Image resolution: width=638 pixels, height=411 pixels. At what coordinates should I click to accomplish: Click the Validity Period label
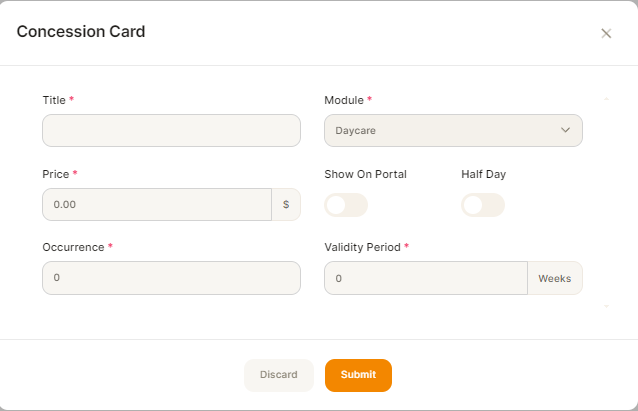coord(362,247)
